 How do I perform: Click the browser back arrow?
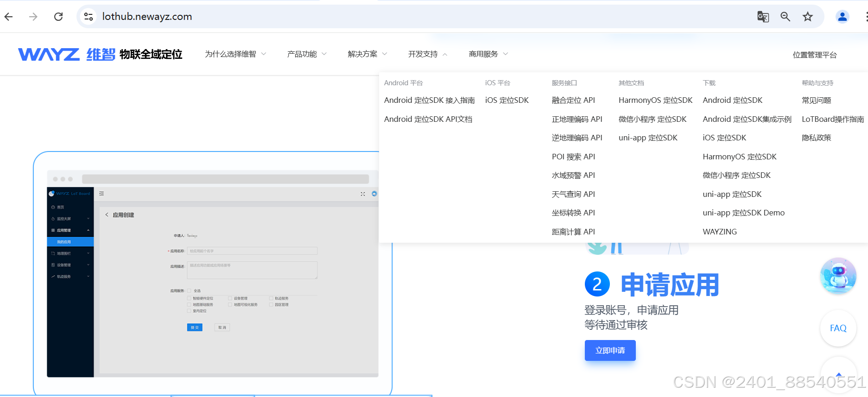[x=9, y=17]
